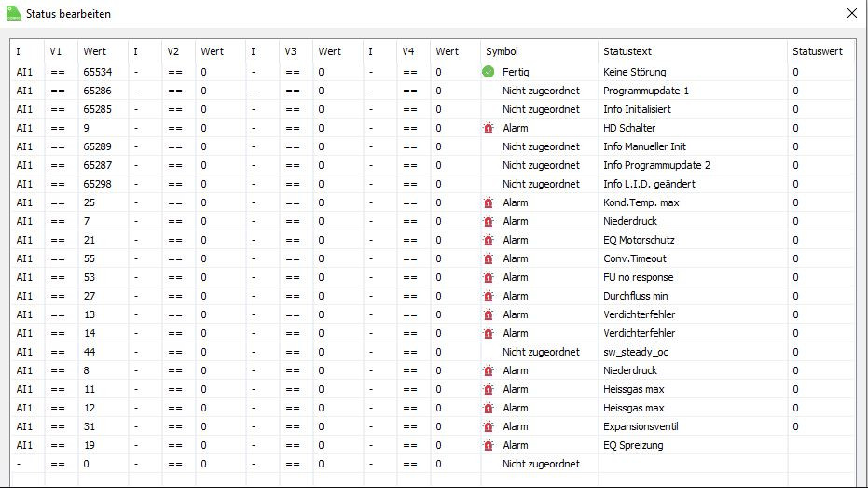This screenshot has width=868, height=488.
Task: Select the Info Programmupdate 2 status text
Action: click(656, 165)
